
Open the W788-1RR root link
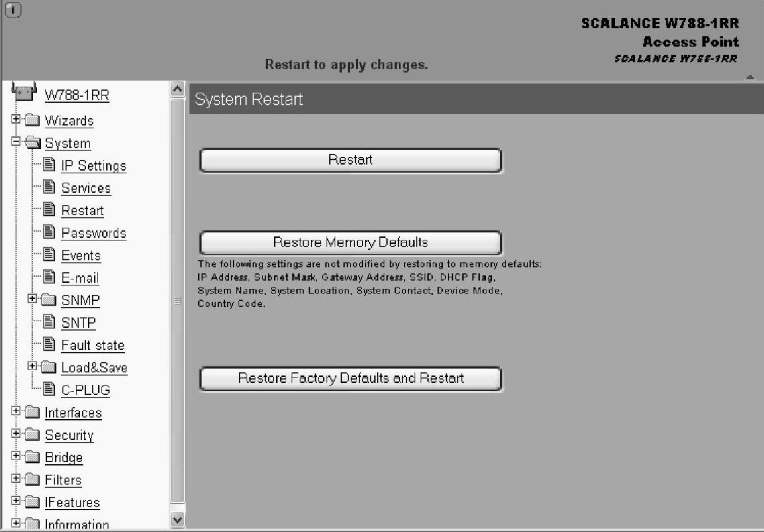(77, 95)
